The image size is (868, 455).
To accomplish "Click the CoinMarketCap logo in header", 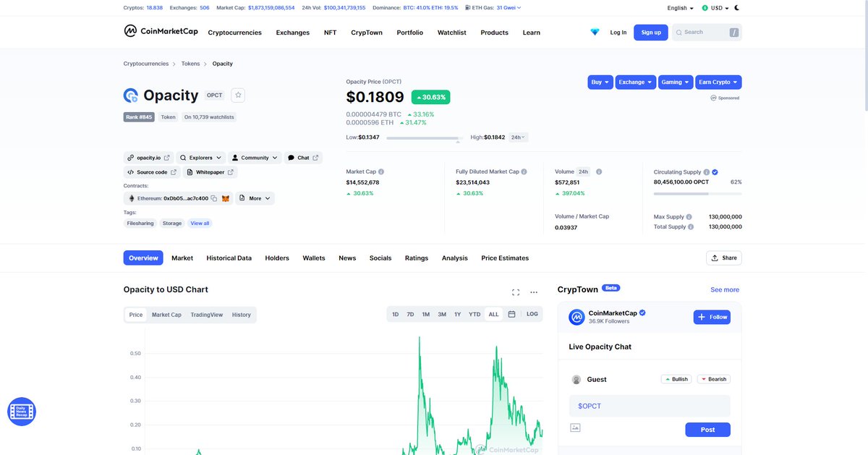I will [159, 32].
